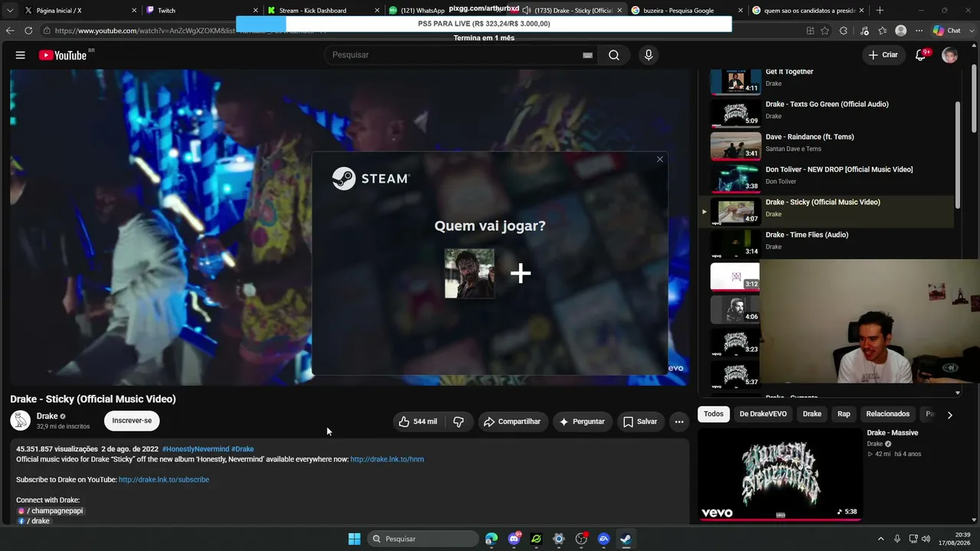980x551 pixels.
Task: Switch to the Stream - Kick Dashboard tab
Action: coord(323,11)
